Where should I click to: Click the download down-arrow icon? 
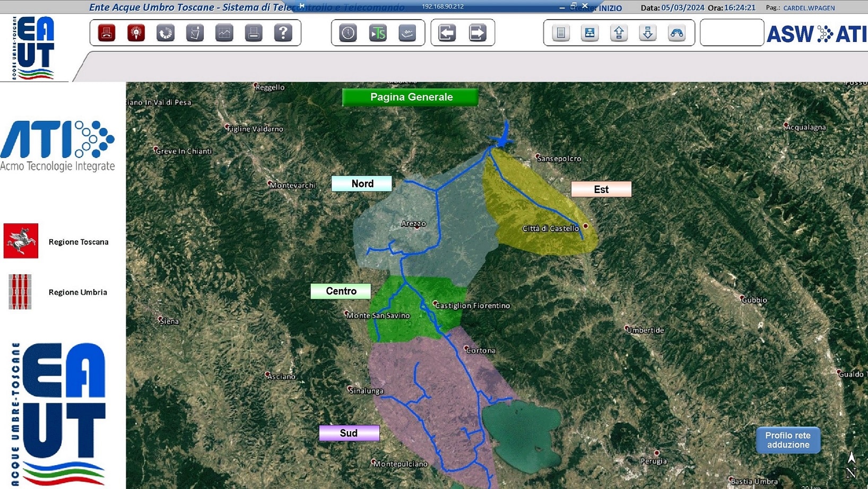click(648, 33)
